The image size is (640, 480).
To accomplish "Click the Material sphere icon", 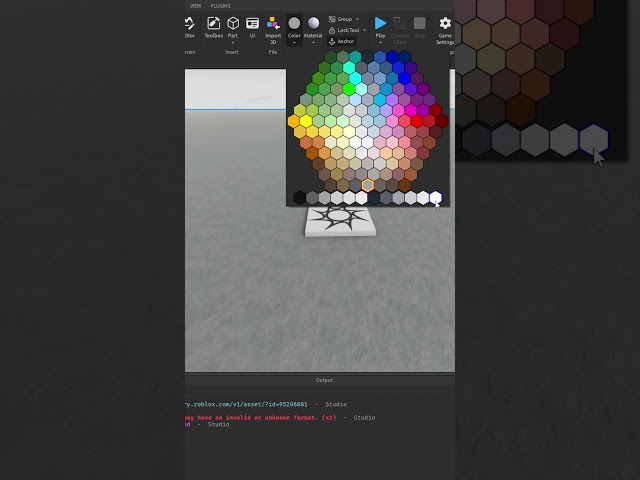I will (313, 23).
